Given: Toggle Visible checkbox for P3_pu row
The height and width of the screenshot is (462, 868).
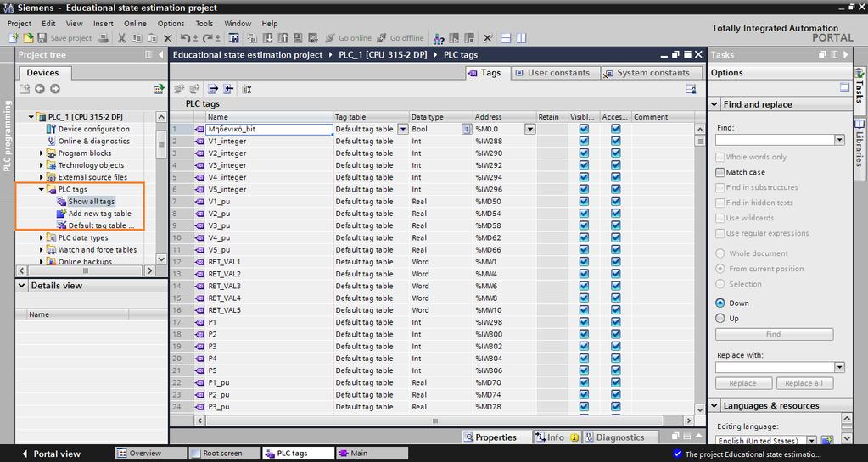Looking at the screenshot, I should click(584, 407).
